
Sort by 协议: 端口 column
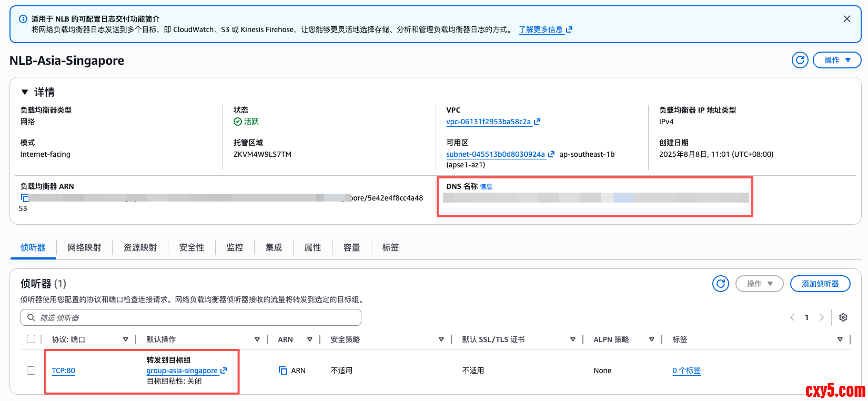[x=125, y=339]
